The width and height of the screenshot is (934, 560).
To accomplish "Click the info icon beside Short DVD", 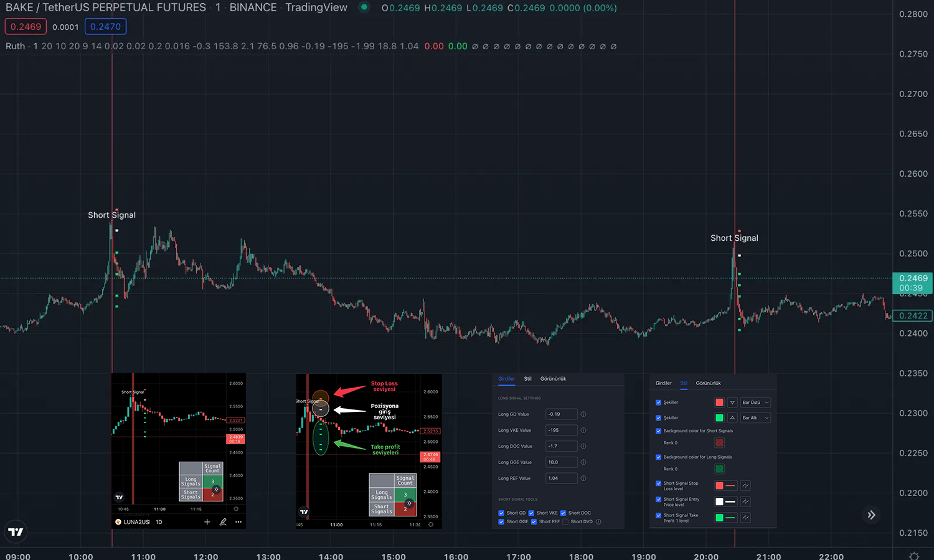I will 598,522.
